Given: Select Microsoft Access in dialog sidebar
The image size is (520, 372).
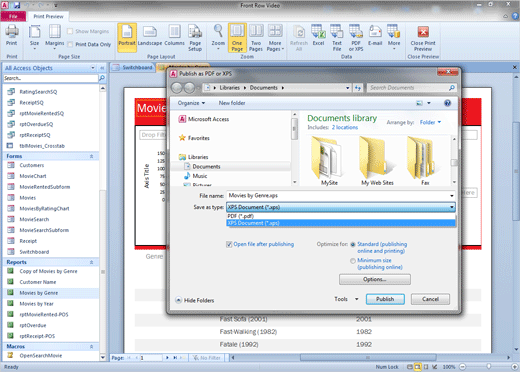Looking at the screenshot, I should click(204, 119).
